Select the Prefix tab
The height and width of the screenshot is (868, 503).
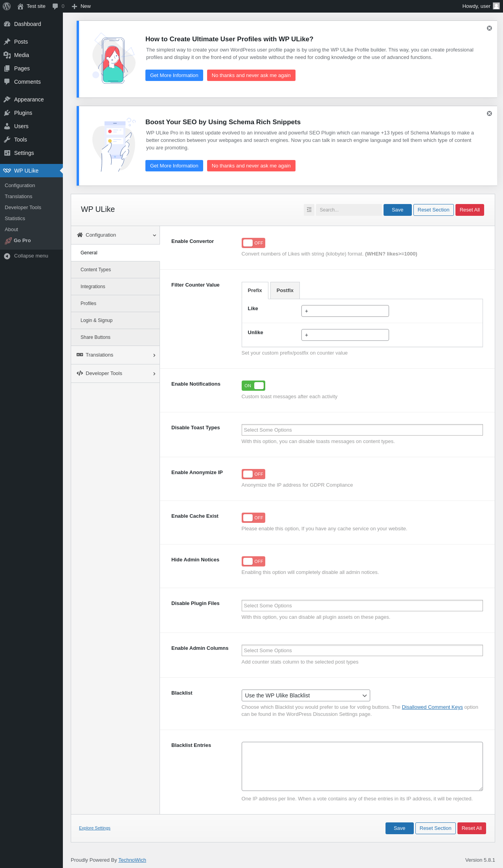click(255, 291)
